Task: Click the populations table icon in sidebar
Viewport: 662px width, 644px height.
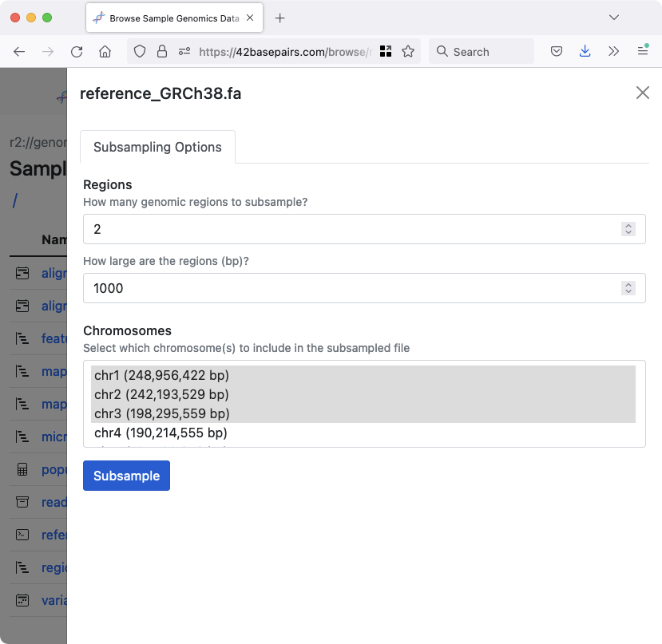Action: click(x=22, y=469)
